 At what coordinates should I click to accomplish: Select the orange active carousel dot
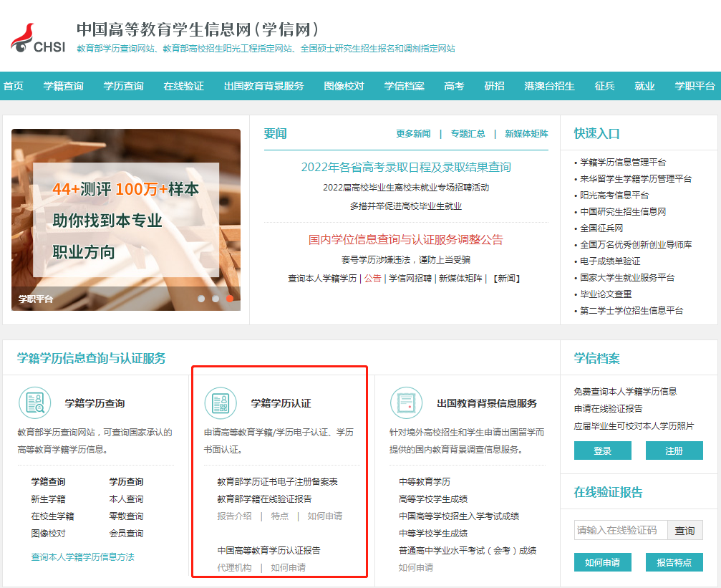pos(229,299)
